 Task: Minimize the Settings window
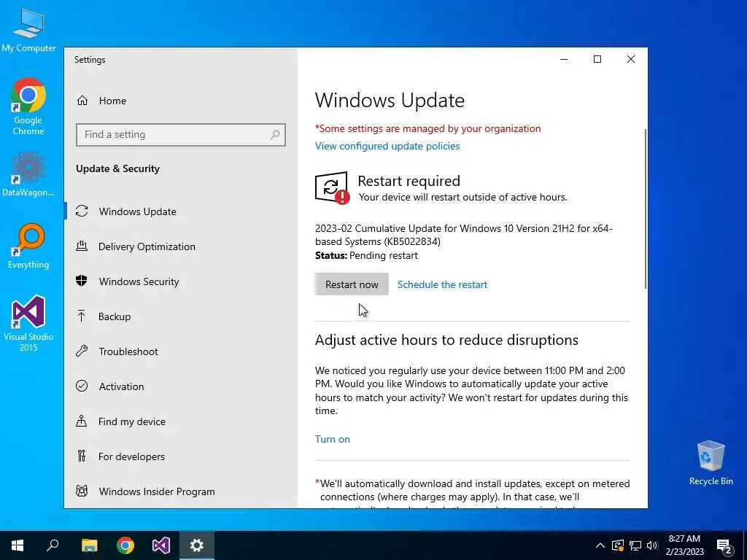coord(564,59)
